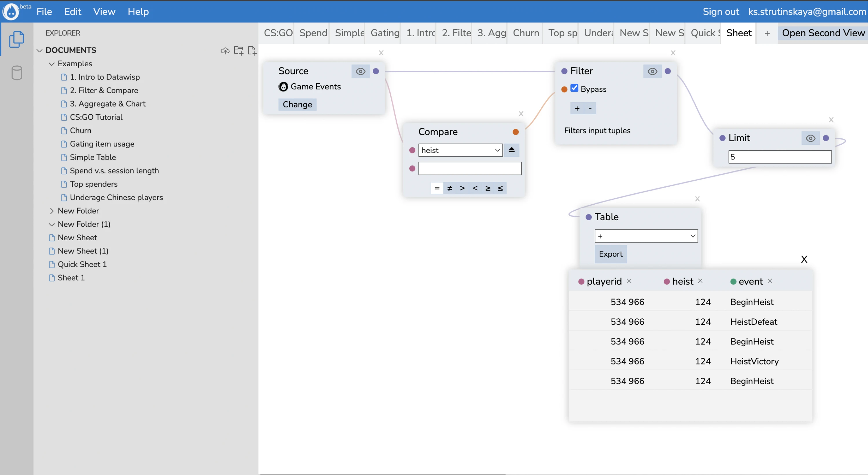Select the explorer documents sidebar icon
The image size is (868, 475).
click(x=16, y=39)
